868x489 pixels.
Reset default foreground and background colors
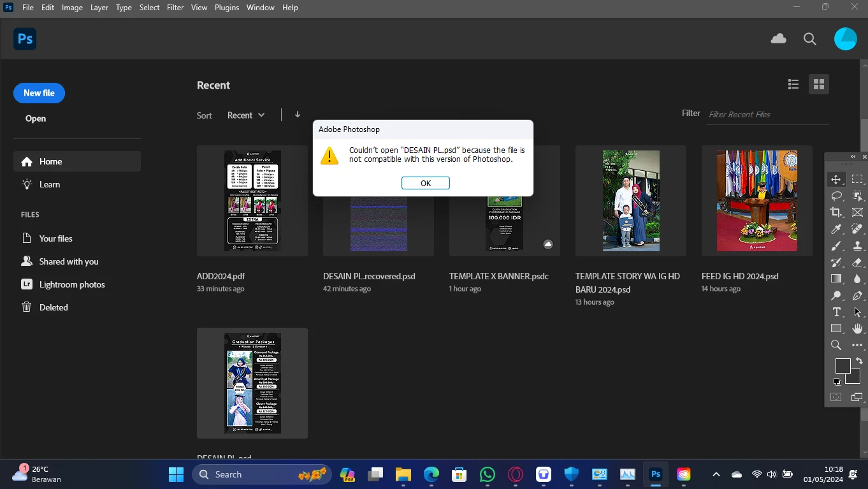837,381
